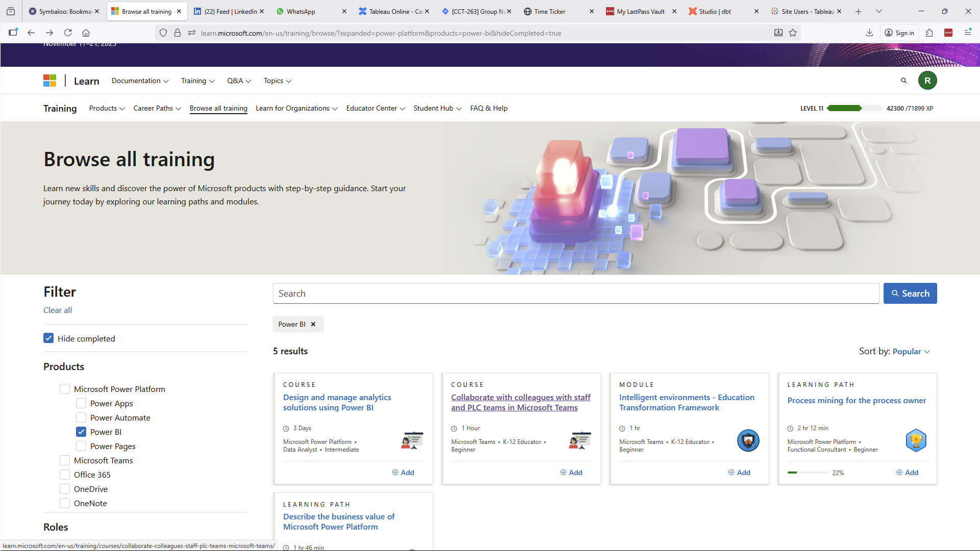This screenshot has height=551, width=980.
Task: Click the instructor-led icon on Design and manage analytics card
Action: (x=412, y=440)
